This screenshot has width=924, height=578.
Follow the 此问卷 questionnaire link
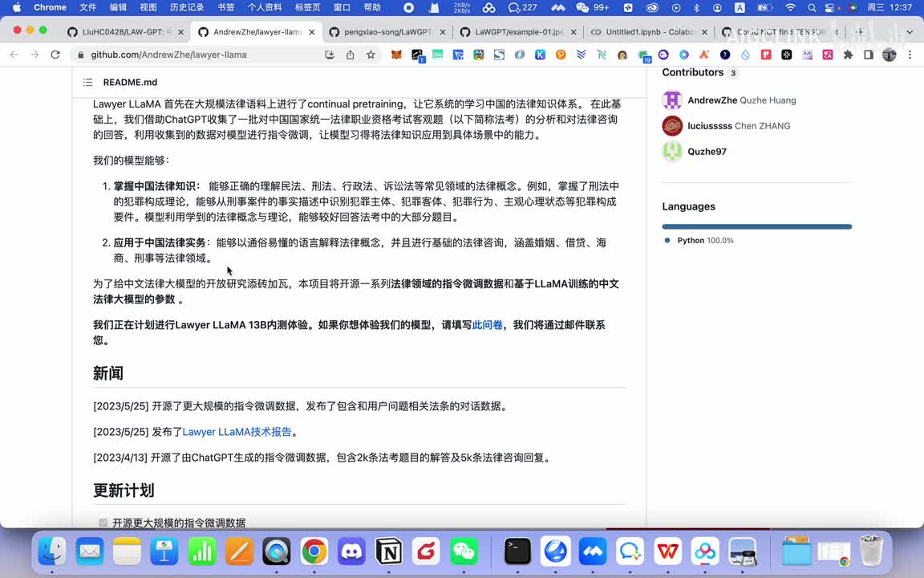[487, 325]
